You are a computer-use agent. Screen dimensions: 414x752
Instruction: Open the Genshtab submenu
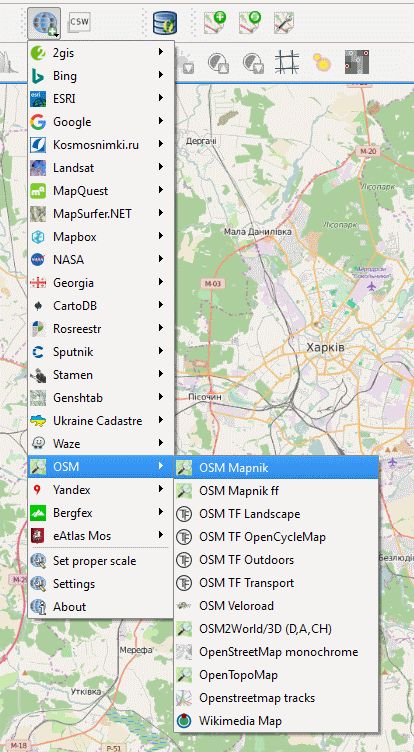pos(101,398)
